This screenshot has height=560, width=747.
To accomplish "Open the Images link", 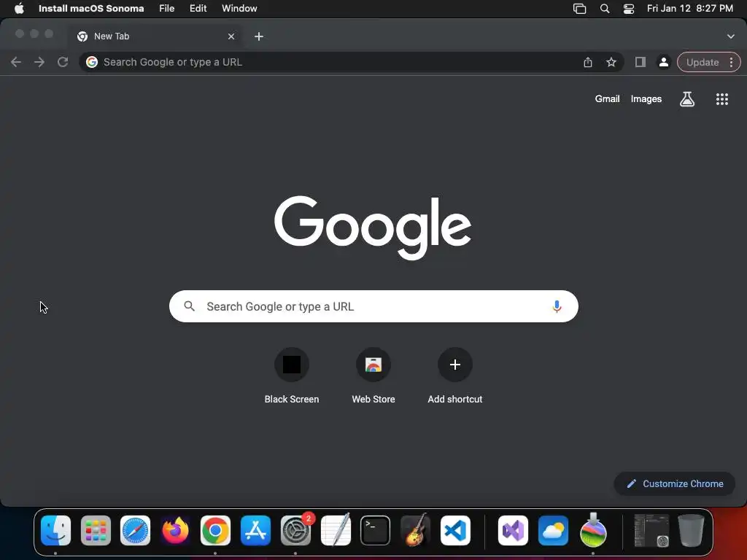I will point(646,99).
